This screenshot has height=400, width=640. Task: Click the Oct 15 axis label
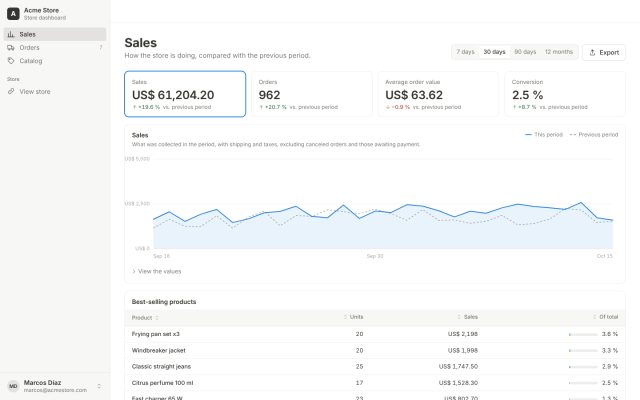point(604,256)
